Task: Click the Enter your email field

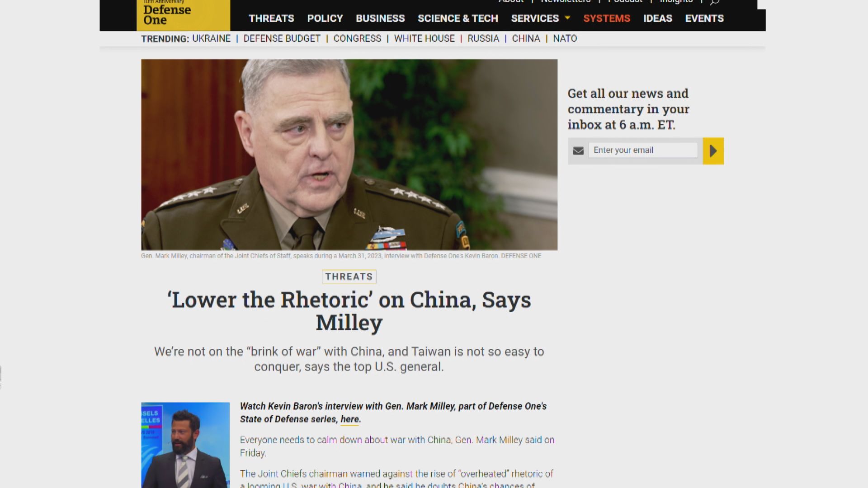Action: pos(642,150)
